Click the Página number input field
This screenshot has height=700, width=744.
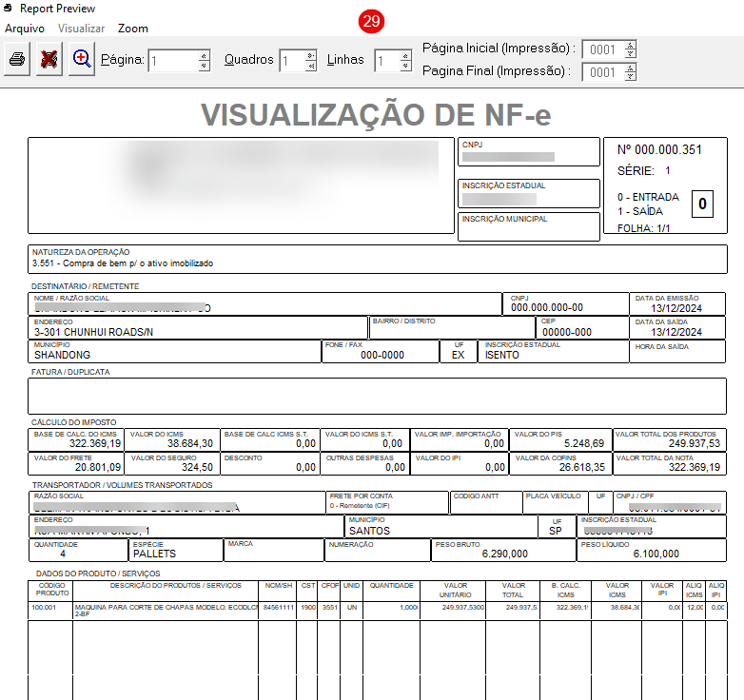pos(173,61)
